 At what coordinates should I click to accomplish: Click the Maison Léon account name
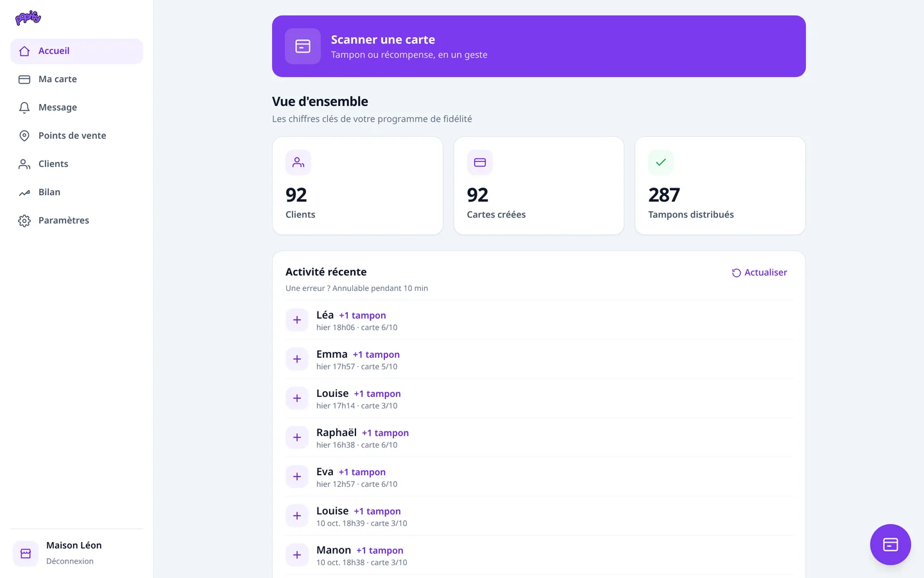74,545
